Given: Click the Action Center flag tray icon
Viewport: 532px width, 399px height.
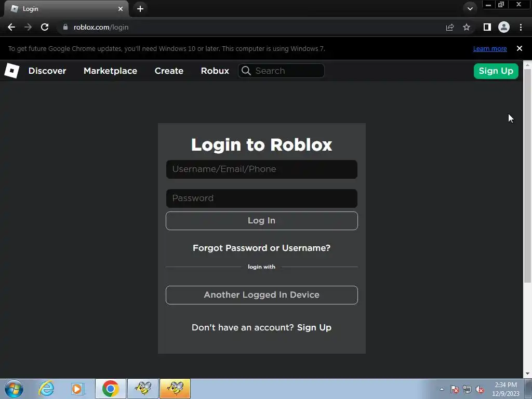Looking at the screenshot, I should 455,389.
